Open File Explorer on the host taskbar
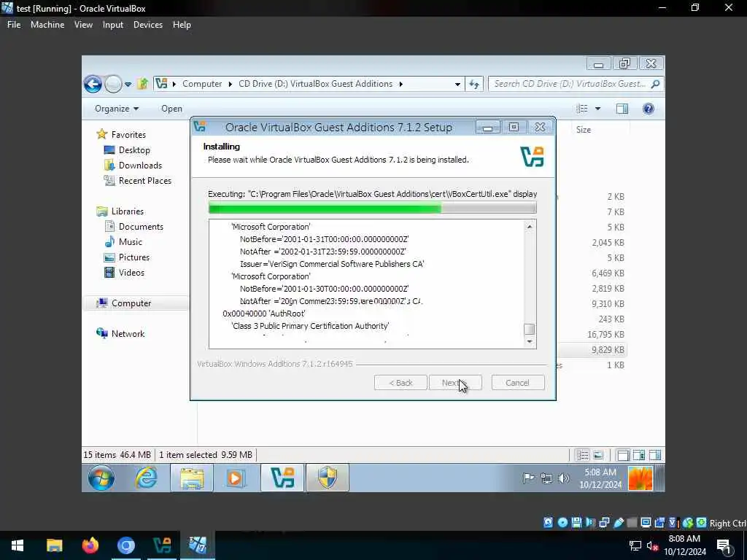The height and width of the screenshot is (560, 747). click(54, 545)
